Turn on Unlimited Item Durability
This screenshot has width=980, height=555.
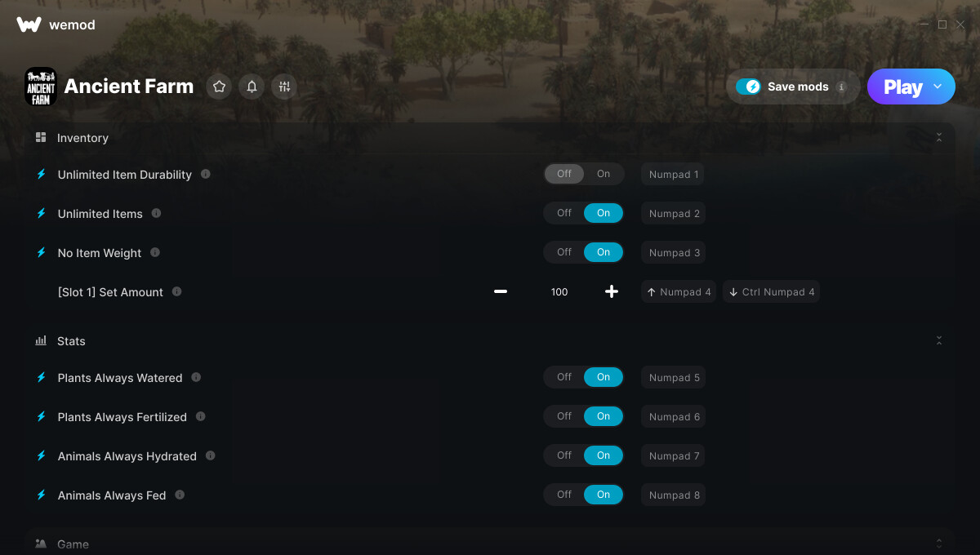(604, 174)
